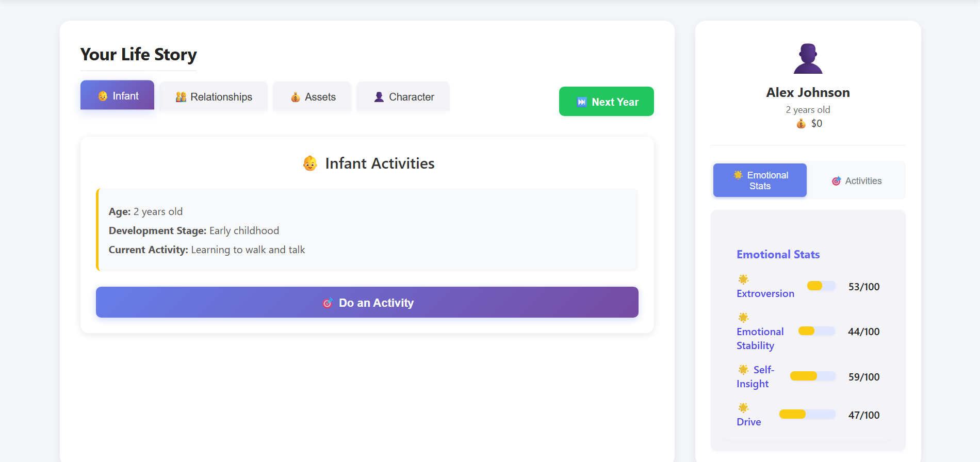
Task: Click the baby face icon in Infant Activities heading
Action: (310, 163)
